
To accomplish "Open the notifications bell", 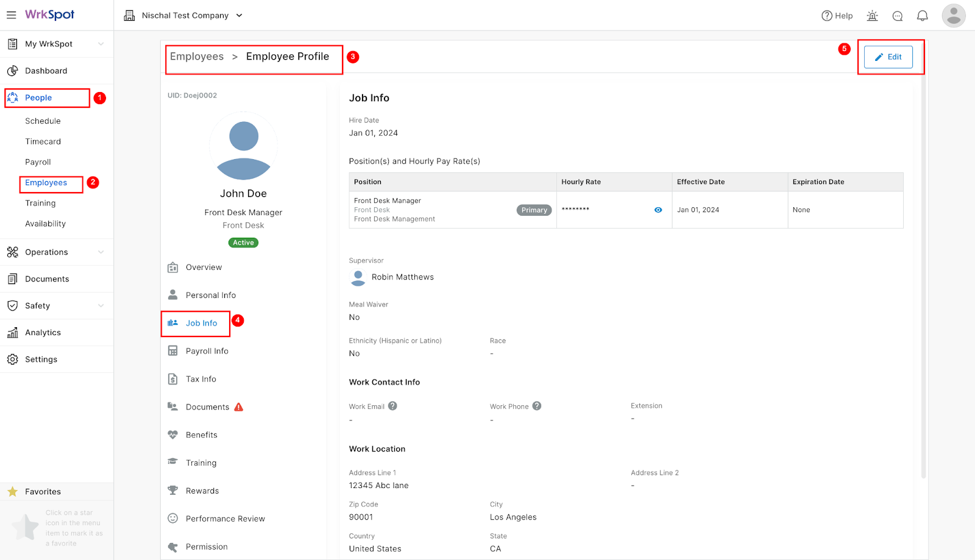I will click(922, 15).
